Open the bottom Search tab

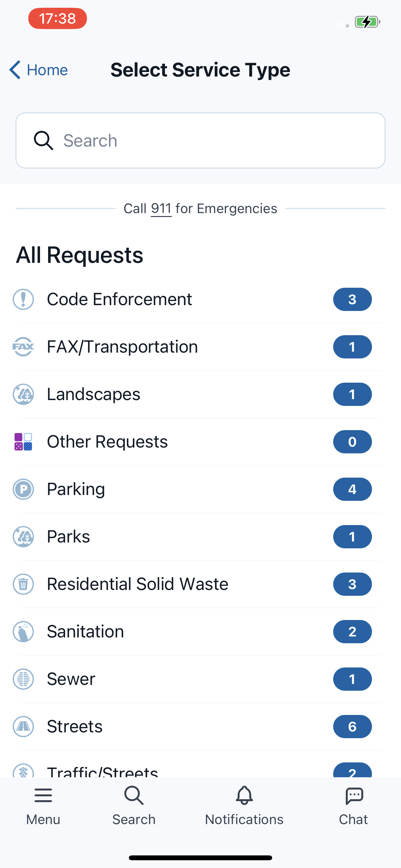coord(134,806)
